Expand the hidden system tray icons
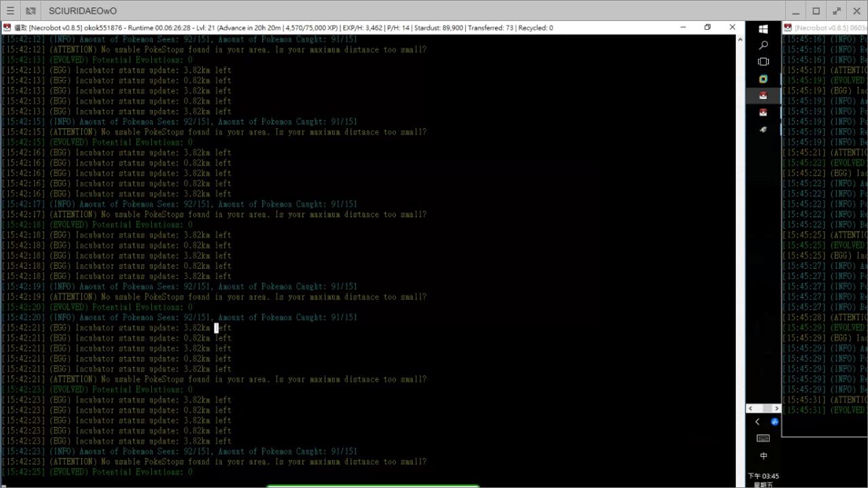 click(x=757, y=421)
